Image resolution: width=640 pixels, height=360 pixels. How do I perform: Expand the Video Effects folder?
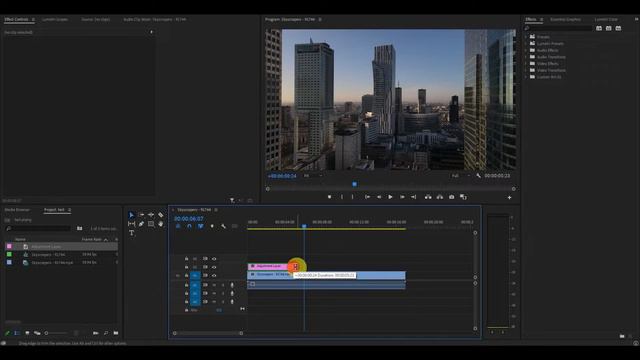(526, 64)
